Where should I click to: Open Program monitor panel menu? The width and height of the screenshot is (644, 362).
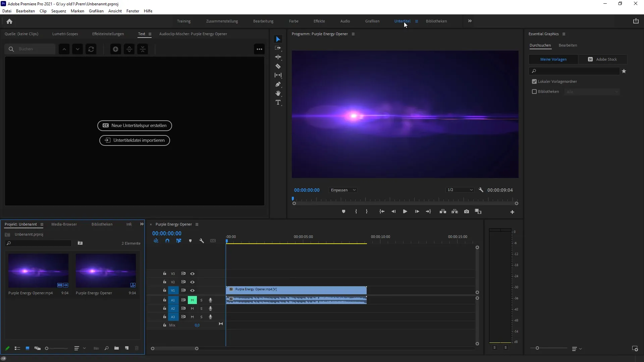[353, 34]
